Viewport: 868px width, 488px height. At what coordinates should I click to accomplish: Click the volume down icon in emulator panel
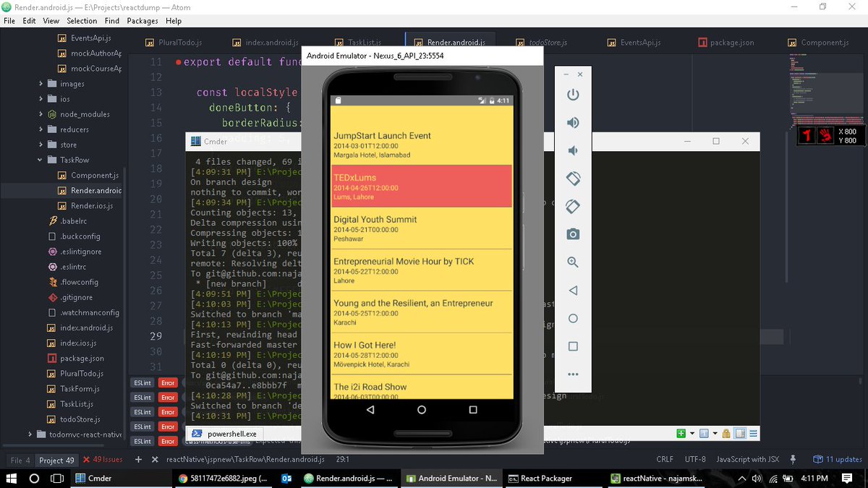click(x=573, y=150)
